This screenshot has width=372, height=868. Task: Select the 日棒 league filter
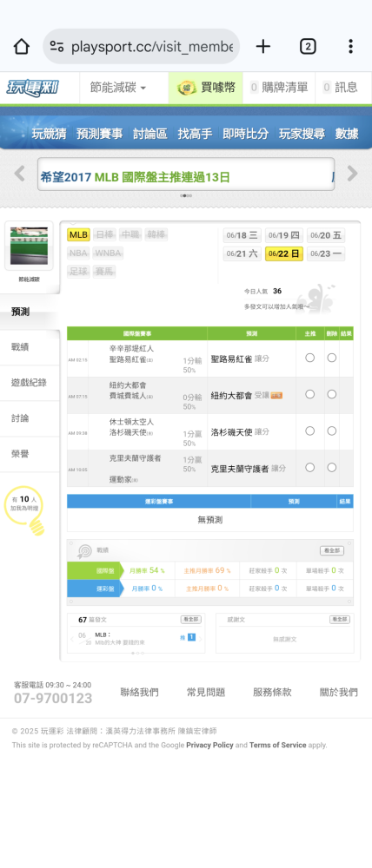pos(104,234)
